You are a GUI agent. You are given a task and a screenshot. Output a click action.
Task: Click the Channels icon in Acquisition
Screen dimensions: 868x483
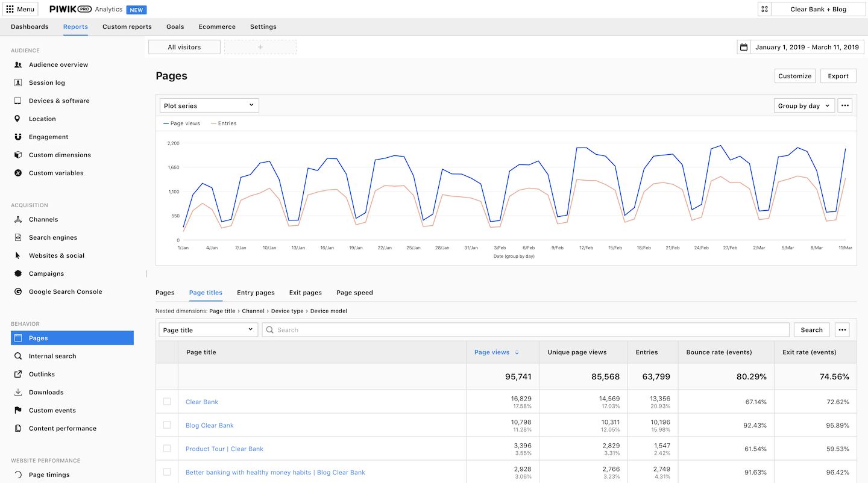(18, 219)
